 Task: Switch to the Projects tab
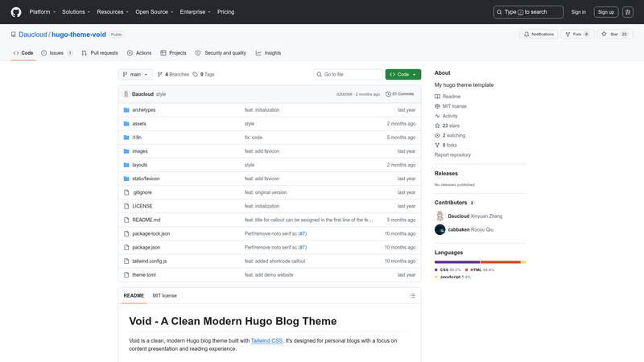coord(173,53)
